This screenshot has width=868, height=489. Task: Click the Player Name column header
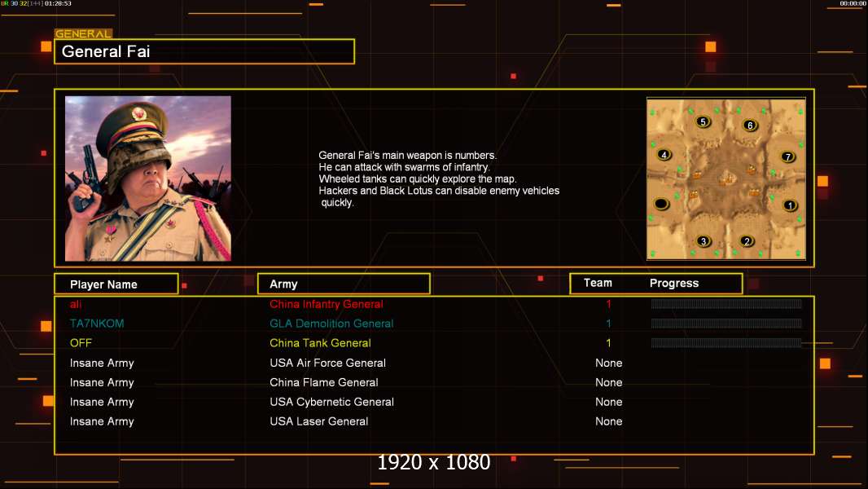point(116,284)
